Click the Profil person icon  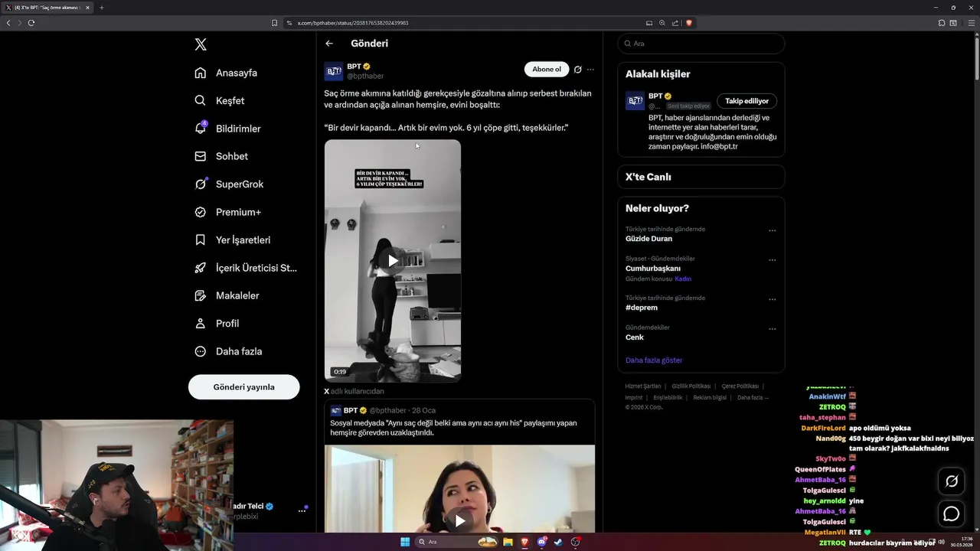[201, 323]
